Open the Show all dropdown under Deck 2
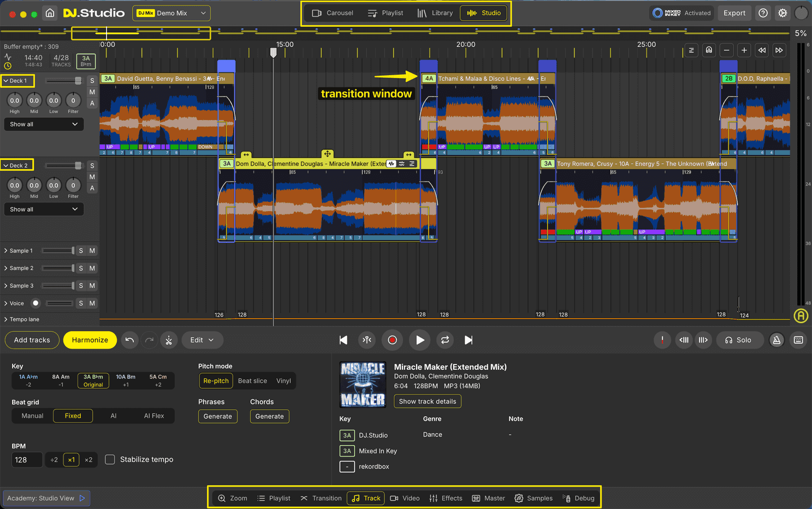 coord(44,209)
